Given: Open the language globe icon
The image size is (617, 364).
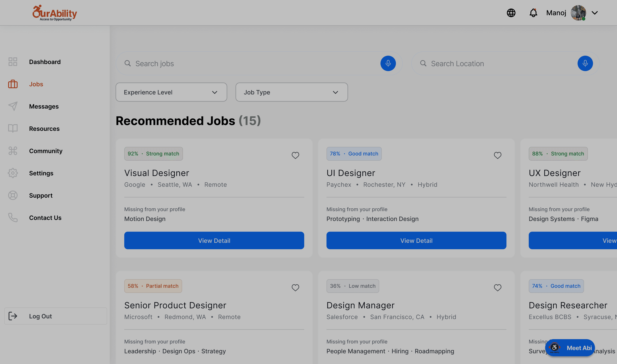Looking at the screenshot, I should click(511, 13).
